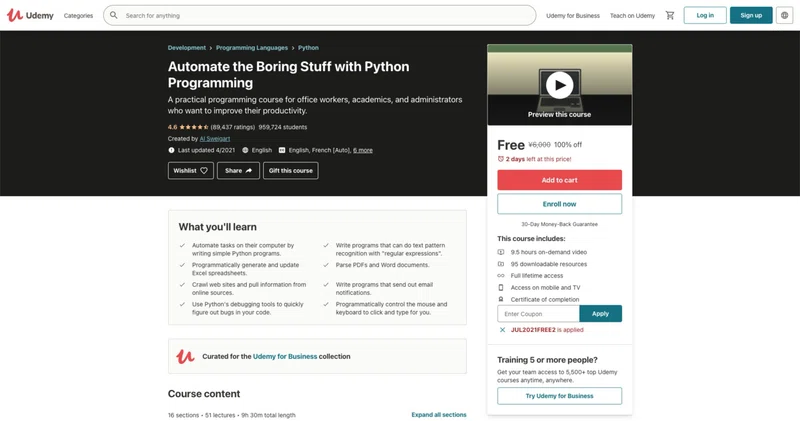Click the course title heading
800x421 pixels.
click(288, 75)
